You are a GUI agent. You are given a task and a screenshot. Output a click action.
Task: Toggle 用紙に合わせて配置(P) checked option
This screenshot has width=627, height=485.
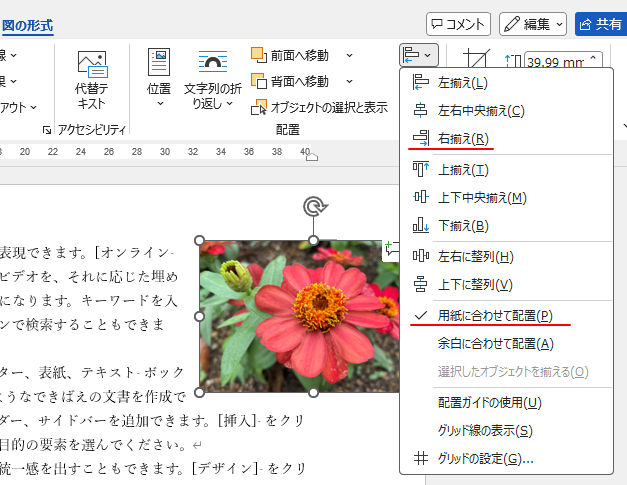click(x=506, y=316)
